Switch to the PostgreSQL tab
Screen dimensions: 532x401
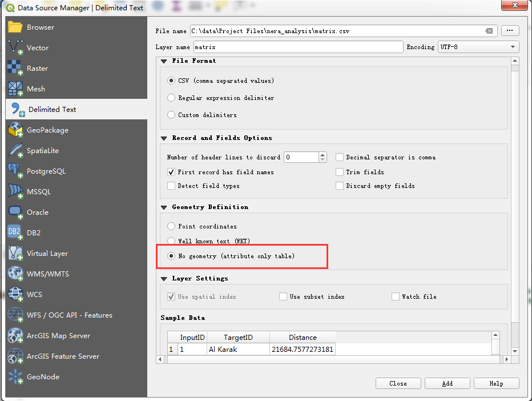[x=76, y=171]
